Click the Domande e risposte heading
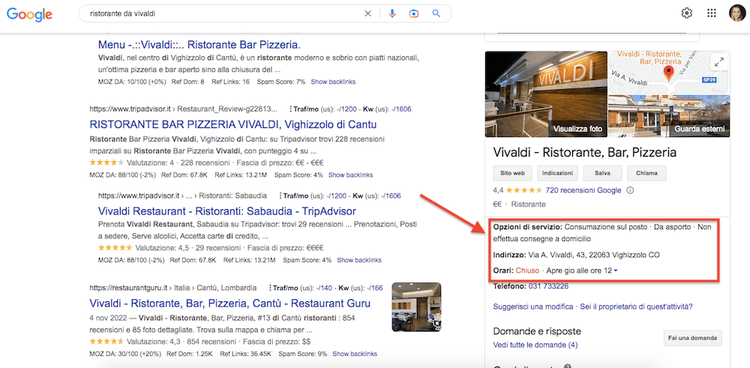Screen dimensions: 750x368 coord(537,331)
